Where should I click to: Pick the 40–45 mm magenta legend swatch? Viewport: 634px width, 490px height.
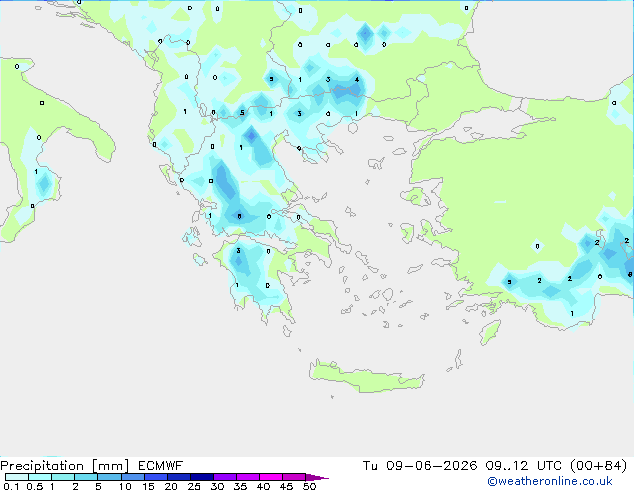(x=271, y=477)
